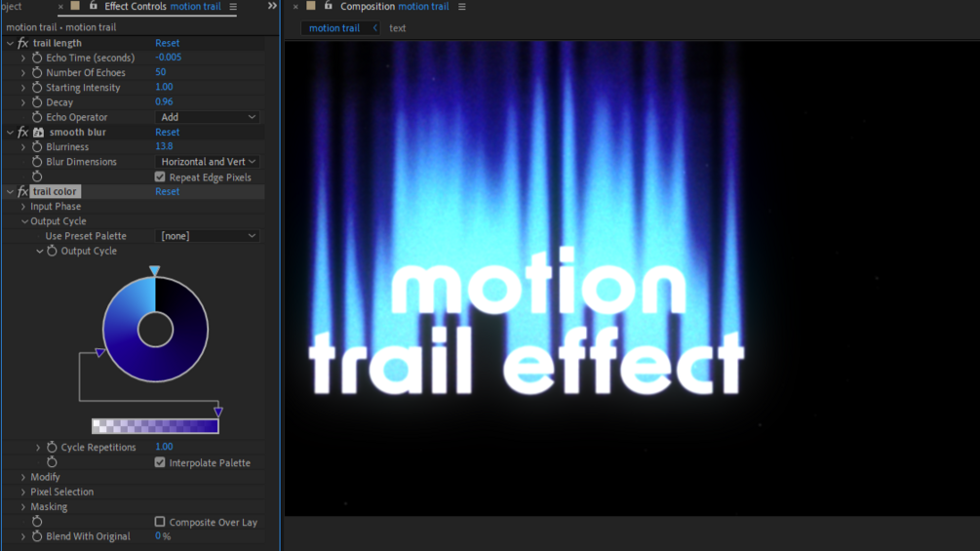Screen dimensions: 980x551
Task: Reset the trail length effect
Action: (x=167, y=43)
